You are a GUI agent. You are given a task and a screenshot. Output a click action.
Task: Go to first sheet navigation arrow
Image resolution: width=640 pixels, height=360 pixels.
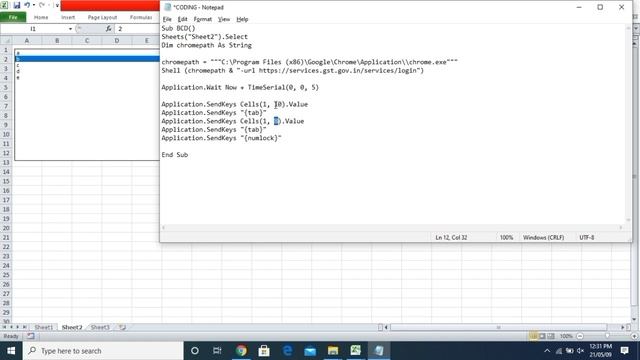coord(4,327)
